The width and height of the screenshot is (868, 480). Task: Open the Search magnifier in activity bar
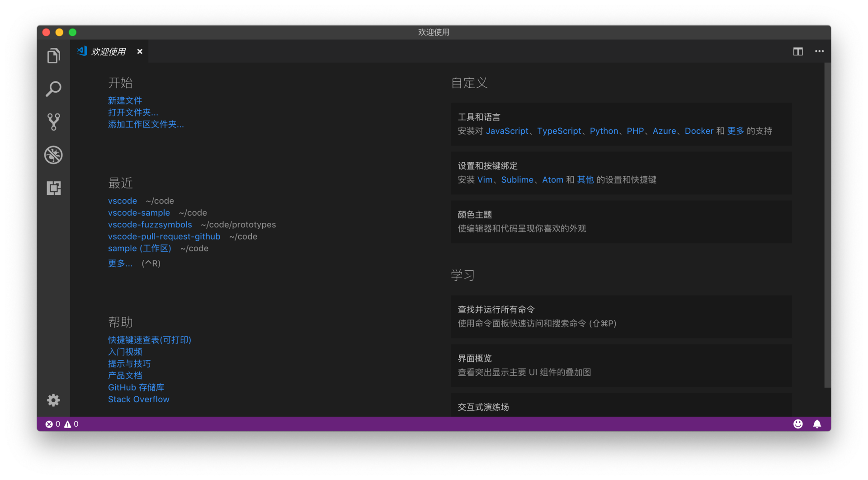pos(53,89)
